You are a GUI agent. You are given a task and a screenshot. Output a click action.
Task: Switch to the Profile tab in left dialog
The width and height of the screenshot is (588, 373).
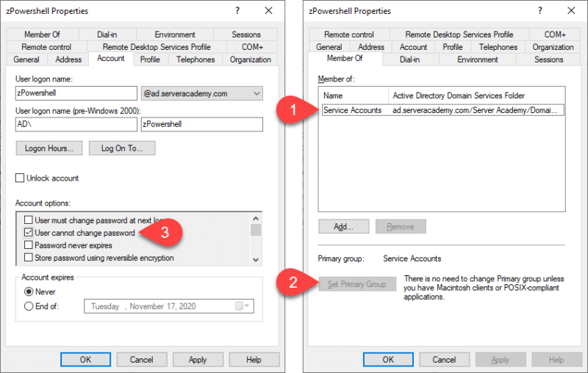150,59
